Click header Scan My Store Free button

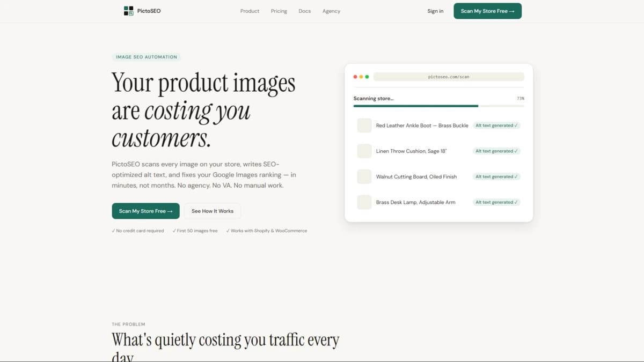click(487, 11)
